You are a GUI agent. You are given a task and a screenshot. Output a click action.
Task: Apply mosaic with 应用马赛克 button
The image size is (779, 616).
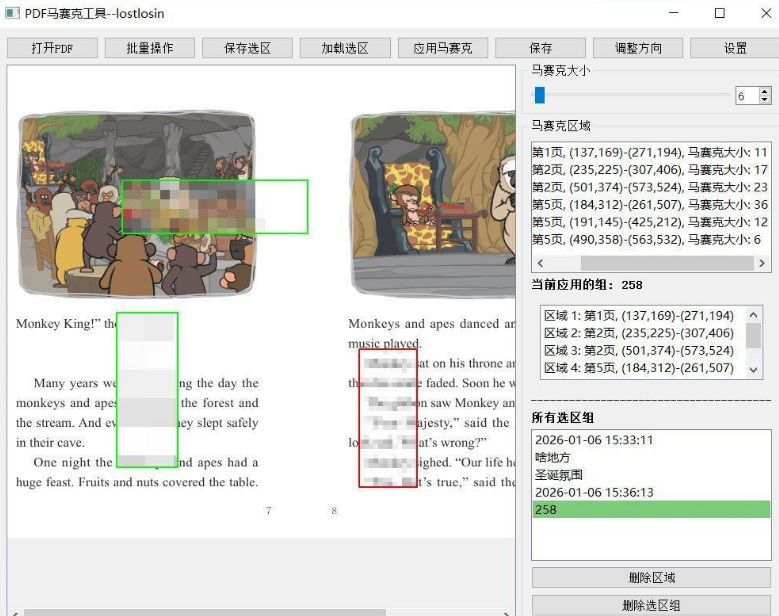click(x=443, y=48)
